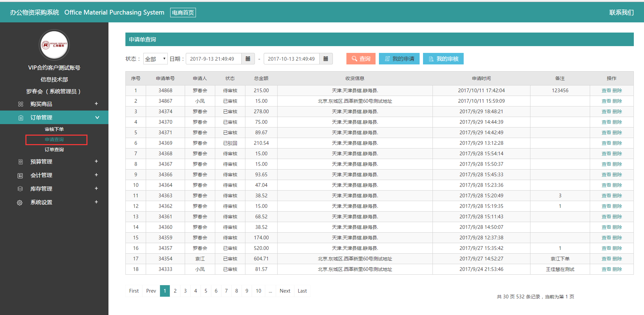Screen dimensions: 644x315
Task: Click 查看 link for request 34868
Action: 606,91
